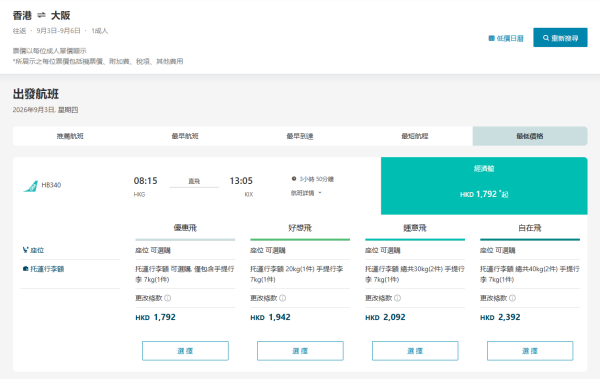Click 更改條款 info icon under 自在飛
This screenshot has height=379, width=600.
tap(512, 298)
